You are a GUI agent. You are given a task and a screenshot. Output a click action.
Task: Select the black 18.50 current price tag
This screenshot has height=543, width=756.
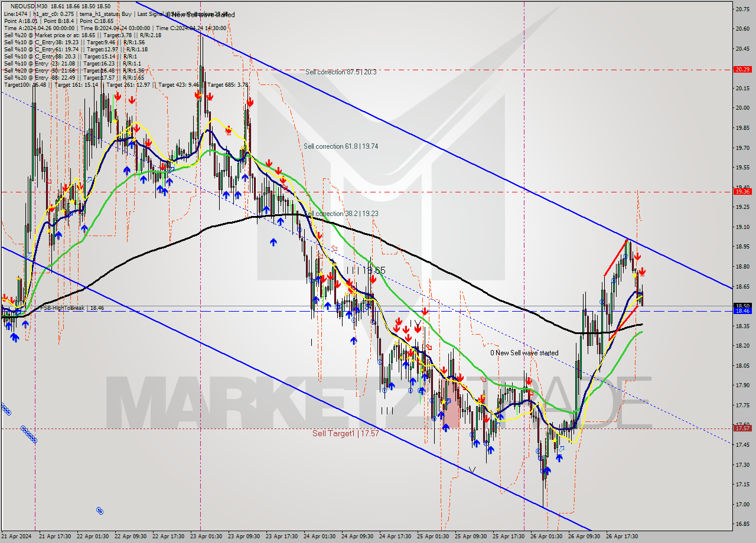742,306
